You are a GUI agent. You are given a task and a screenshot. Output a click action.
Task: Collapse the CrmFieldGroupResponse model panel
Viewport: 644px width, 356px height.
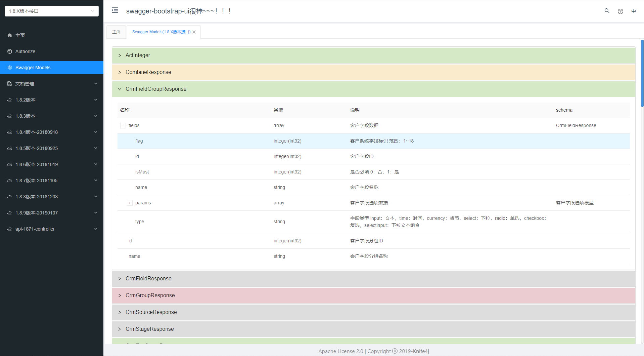point(373,89)
